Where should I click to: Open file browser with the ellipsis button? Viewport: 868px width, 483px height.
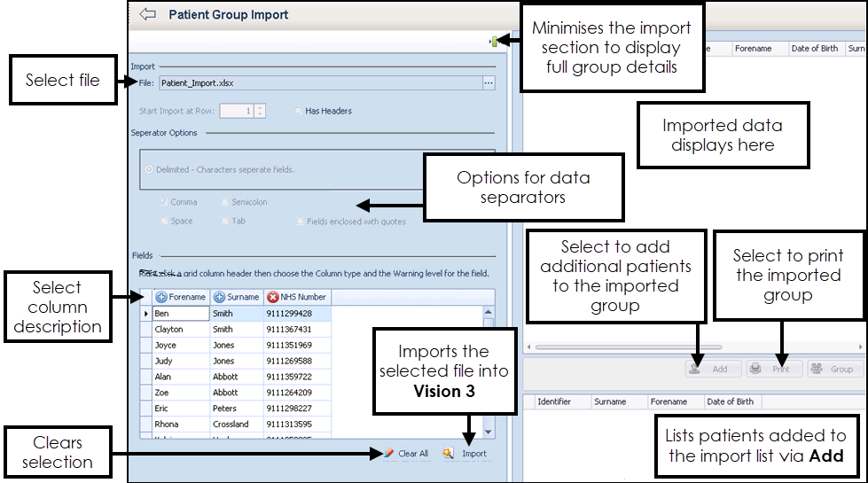point(488,83)
